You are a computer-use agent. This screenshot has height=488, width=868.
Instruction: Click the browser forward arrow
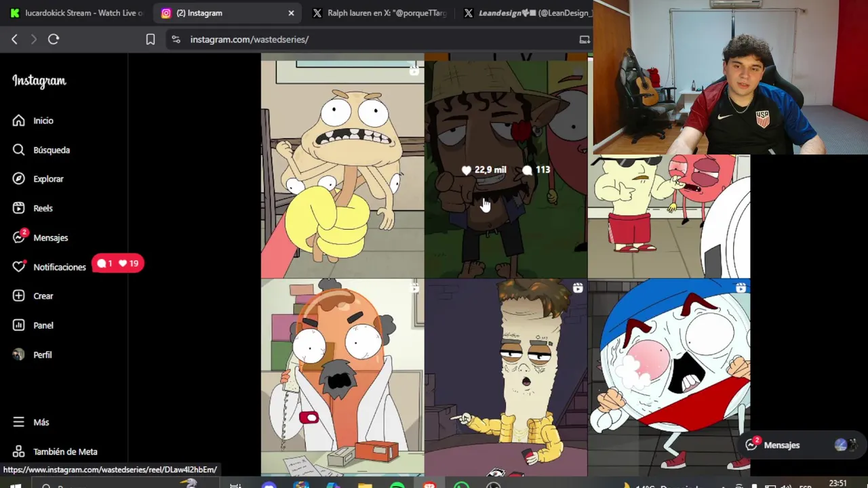(x=33, y=39)
